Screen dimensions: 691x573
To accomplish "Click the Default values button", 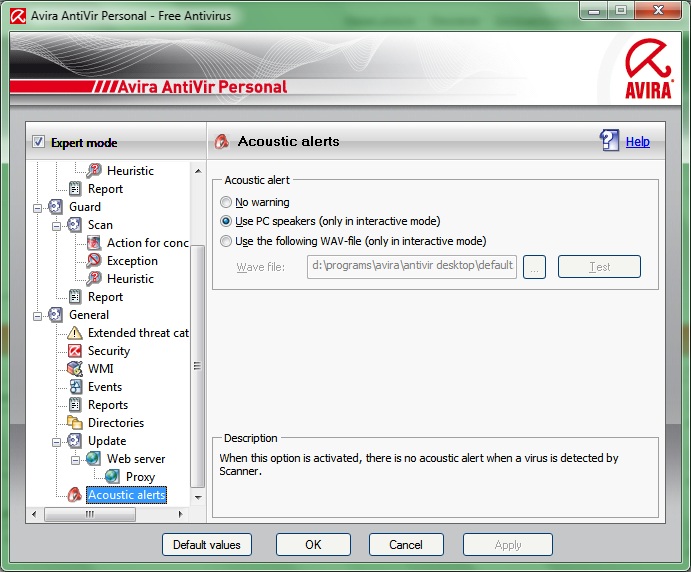I will [207, 545].
